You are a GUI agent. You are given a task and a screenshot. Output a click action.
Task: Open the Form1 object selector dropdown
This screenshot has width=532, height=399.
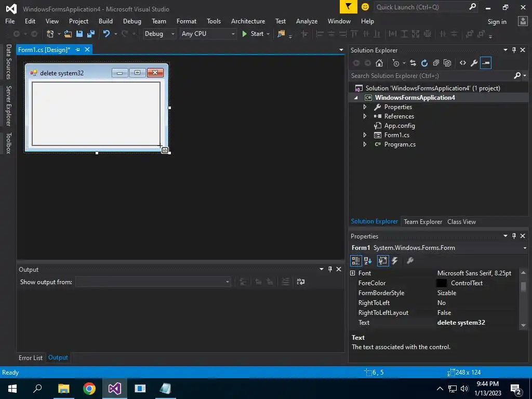pyautogui.click(x=525, y=248)
